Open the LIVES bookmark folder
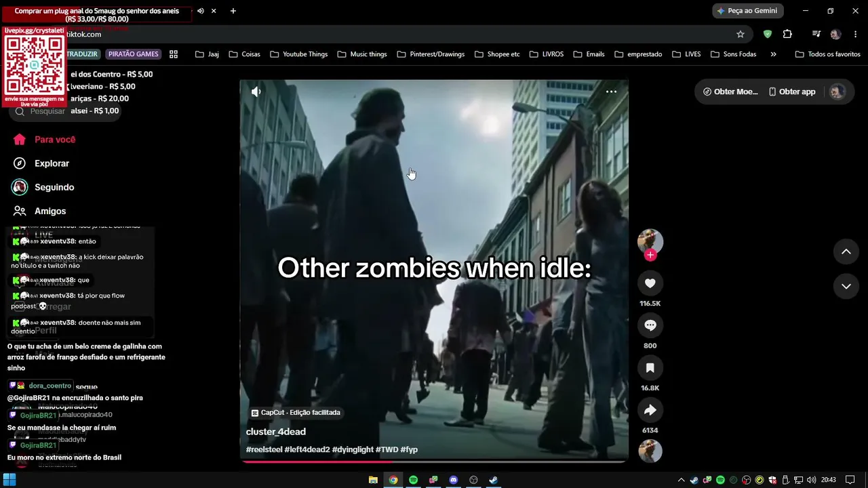 point(687,54)
